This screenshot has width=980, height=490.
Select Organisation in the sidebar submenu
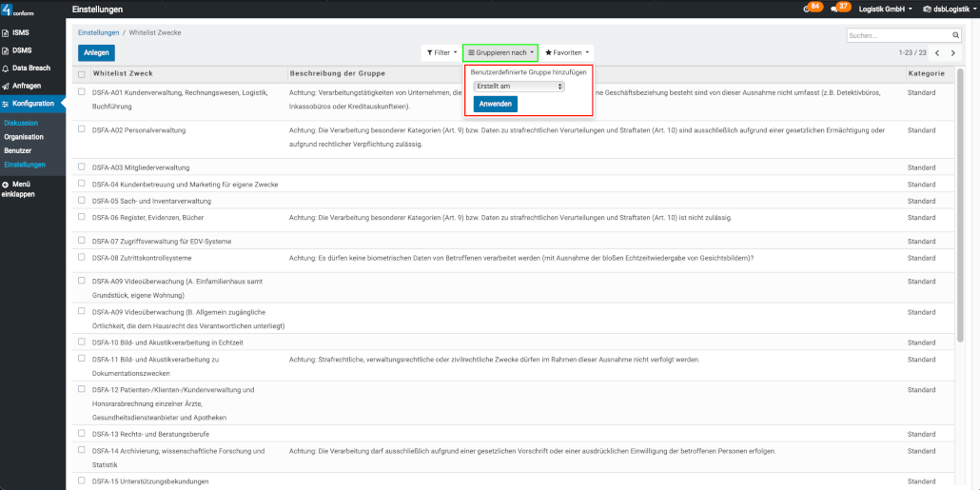tap(24, 137)
